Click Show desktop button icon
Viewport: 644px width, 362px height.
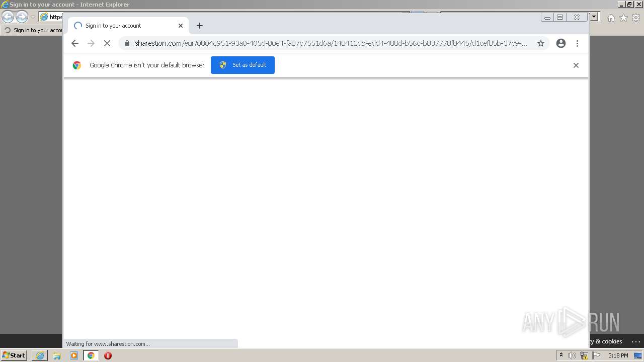(638, 355)
